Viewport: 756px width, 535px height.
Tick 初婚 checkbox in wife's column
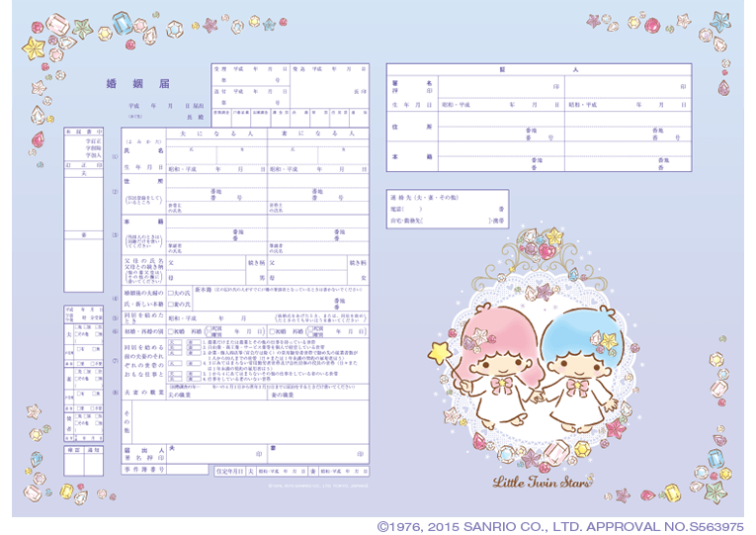(x=272, y=332)
